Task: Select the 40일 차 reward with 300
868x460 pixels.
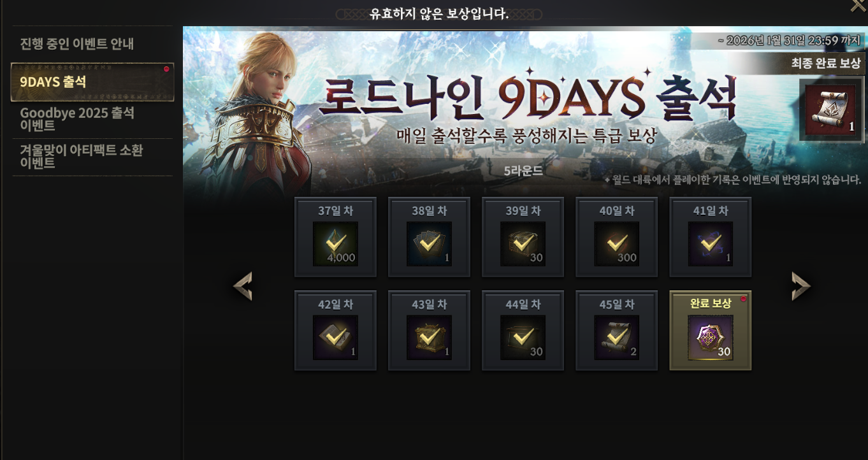Action: pos(617,244)
